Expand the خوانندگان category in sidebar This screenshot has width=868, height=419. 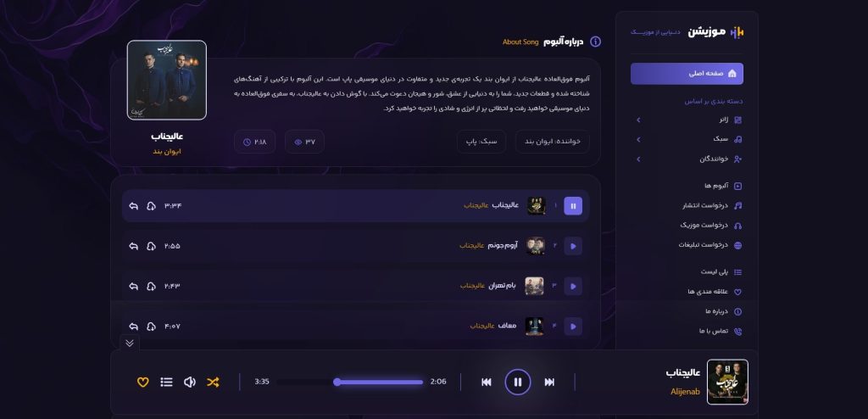pos(688,159)
